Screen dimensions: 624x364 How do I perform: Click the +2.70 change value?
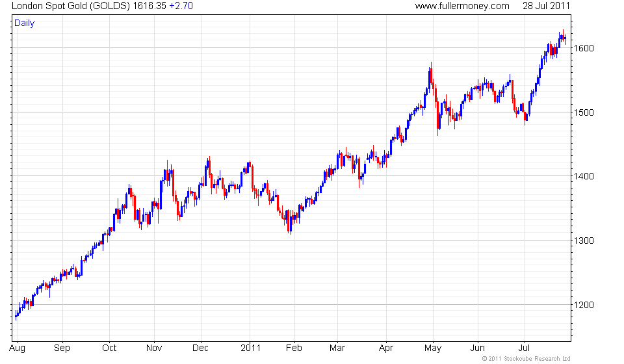point(181,6)
